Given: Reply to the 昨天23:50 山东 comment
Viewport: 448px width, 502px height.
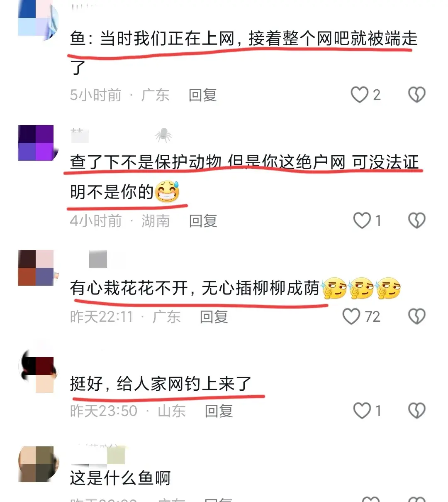Looking at the screenshot, I should tap(219, 411).
